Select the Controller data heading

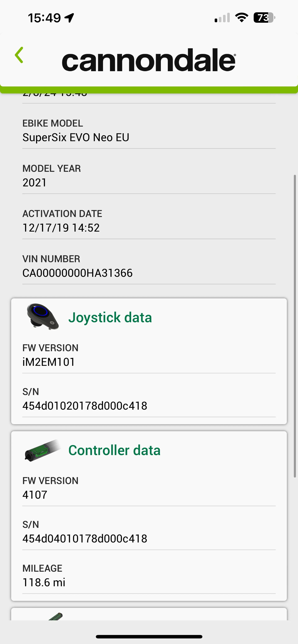[x=114, y=450]
